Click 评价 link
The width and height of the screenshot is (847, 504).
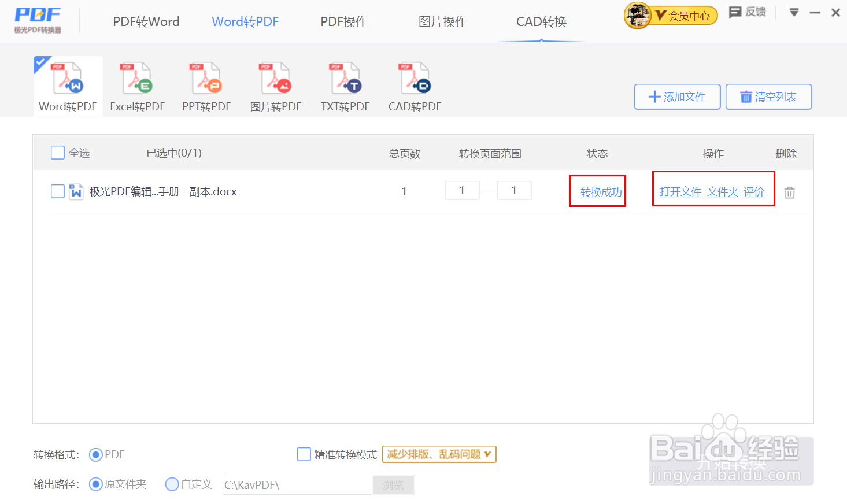click(x=754, y=192)
